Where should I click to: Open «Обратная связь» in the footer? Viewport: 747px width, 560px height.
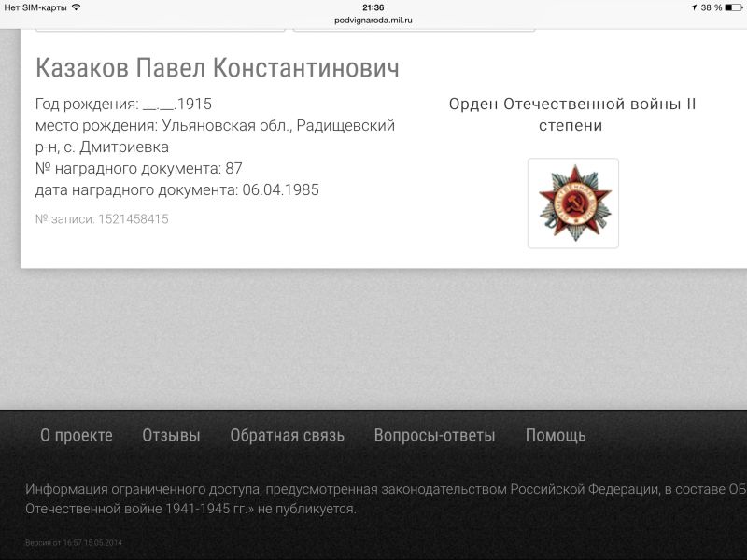[x=287, y=435]
